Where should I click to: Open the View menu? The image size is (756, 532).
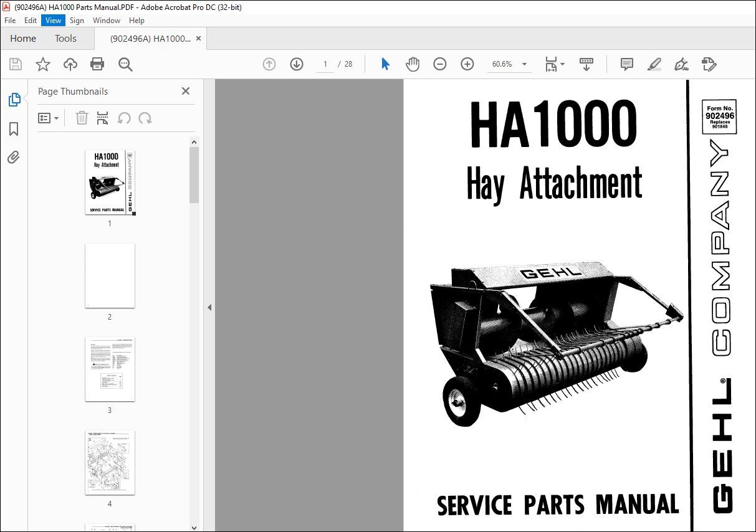pos(52,20)
